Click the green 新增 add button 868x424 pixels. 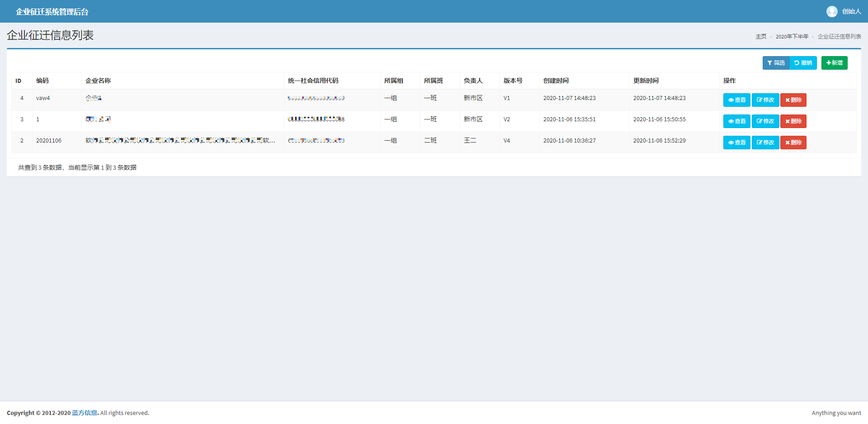834,63
